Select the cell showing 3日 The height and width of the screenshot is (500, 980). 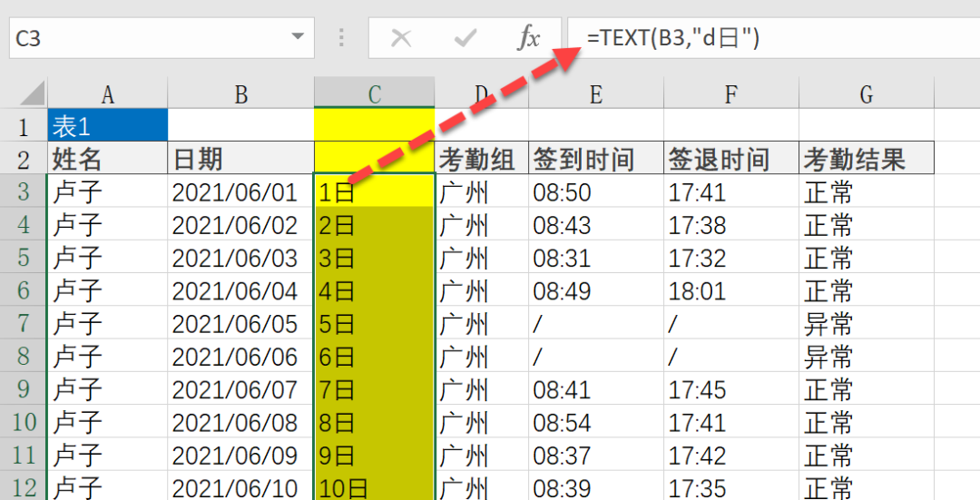375,257
